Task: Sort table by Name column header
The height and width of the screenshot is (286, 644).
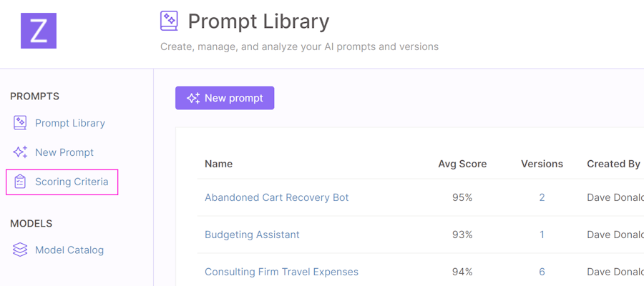Action: pyautogui.click(x=218, y=164)
